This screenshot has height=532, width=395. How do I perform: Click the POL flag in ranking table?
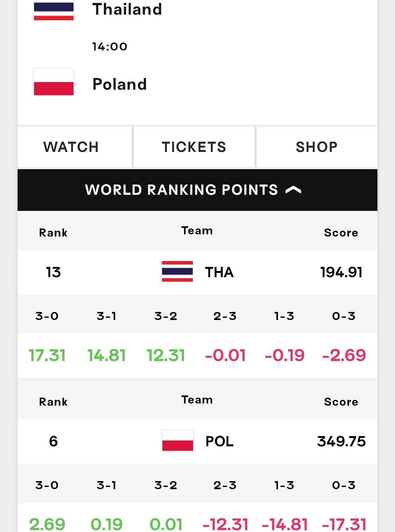(177, 440)
